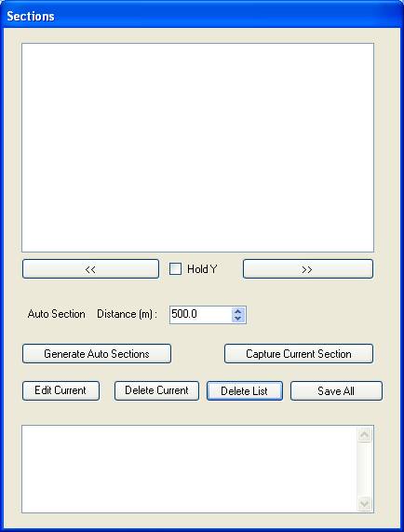Click Delete List button
Image resolution: width=404 pixels, height=532 pixels.
click(245, 390)
